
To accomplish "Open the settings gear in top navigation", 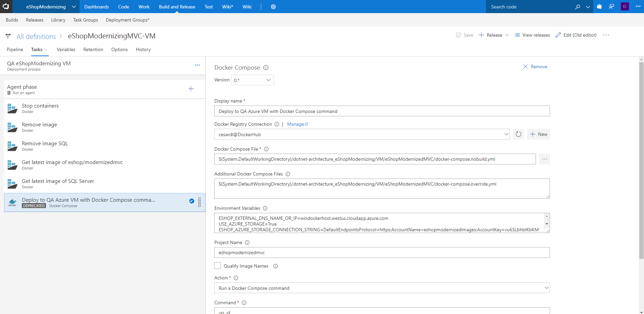I will pyautogui.click(x=273, y=7).
